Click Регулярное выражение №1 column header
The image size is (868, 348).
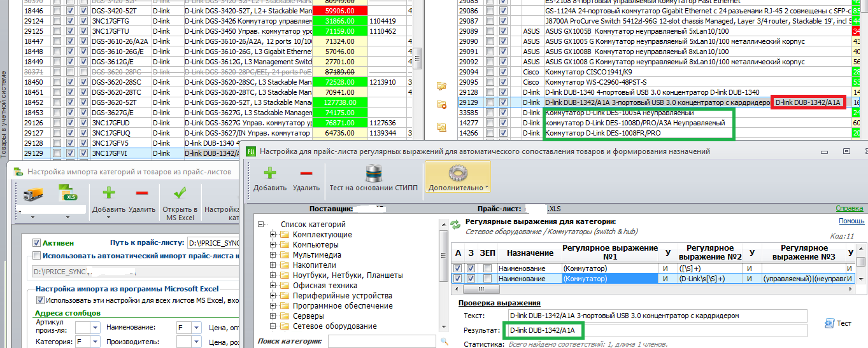pos(609,253)
